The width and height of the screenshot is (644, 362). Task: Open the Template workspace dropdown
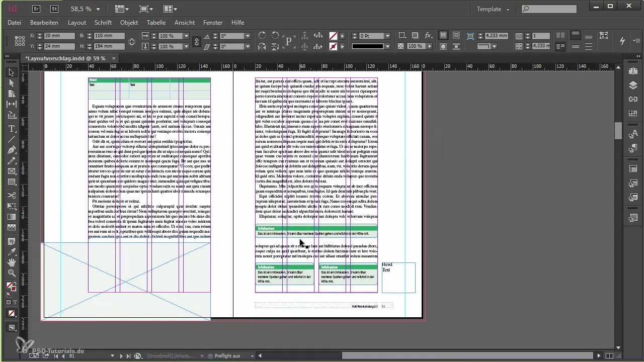tap(493, 9)
